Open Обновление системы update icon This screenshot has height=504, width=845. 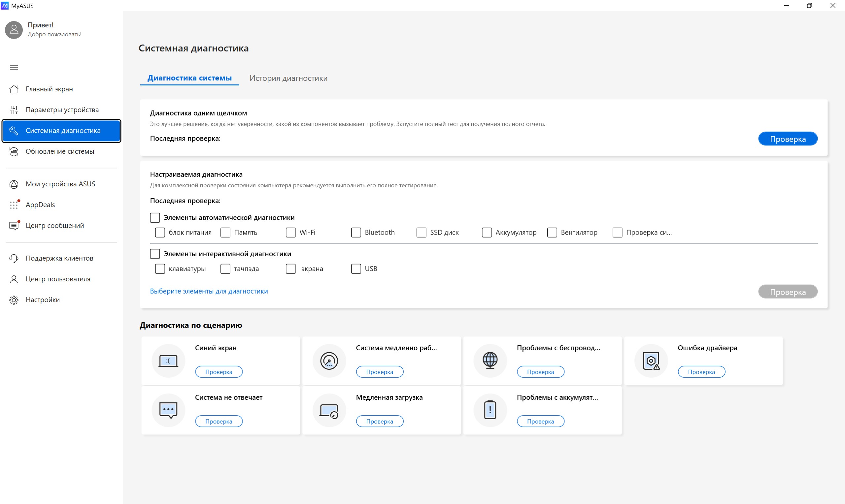(x=14, y=151)
